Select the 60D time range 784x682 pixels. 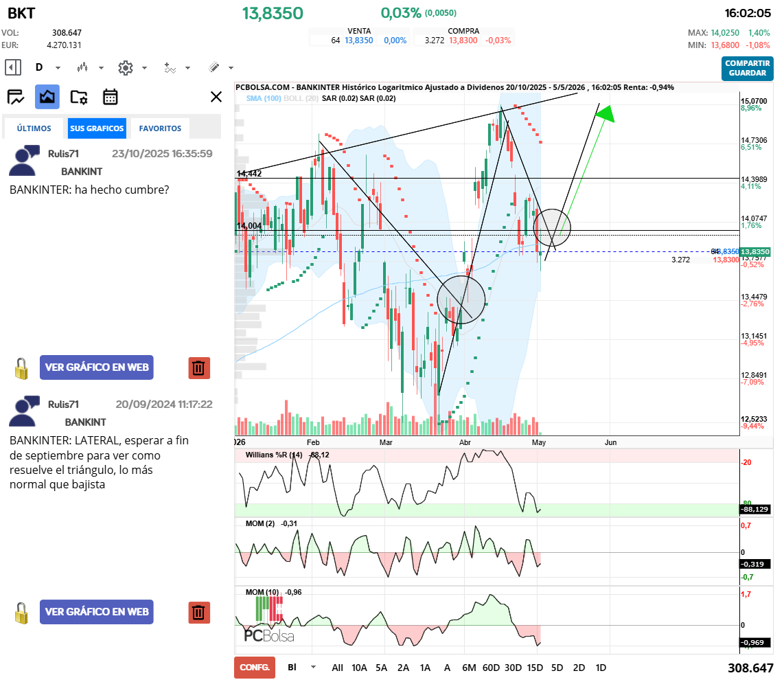tap(491, 668)
